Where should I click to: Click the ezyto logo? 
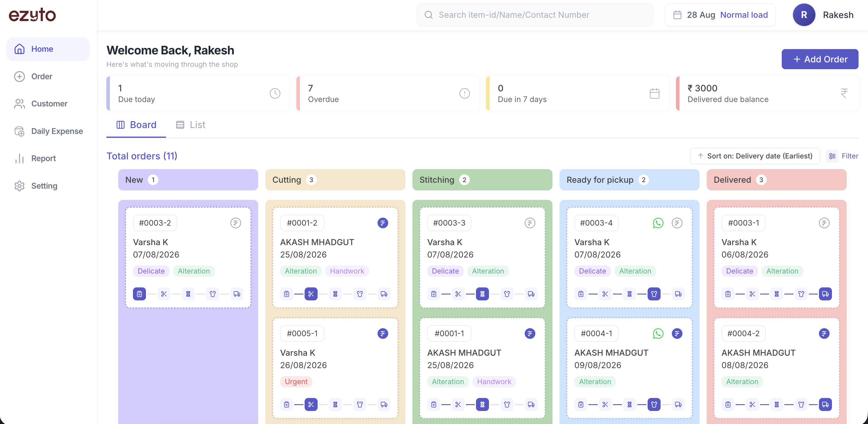point(32,15)
